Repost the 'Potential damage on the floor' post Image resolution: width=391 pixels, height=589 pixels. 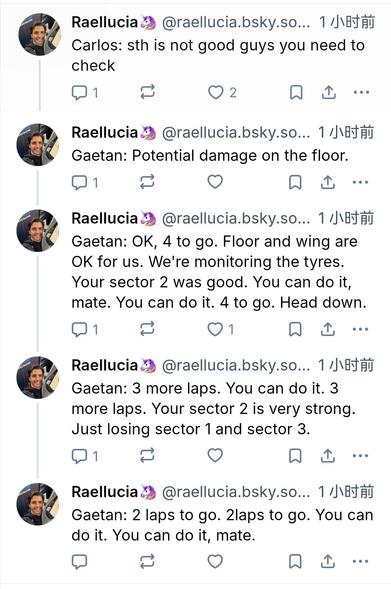(x=147, y=182)
